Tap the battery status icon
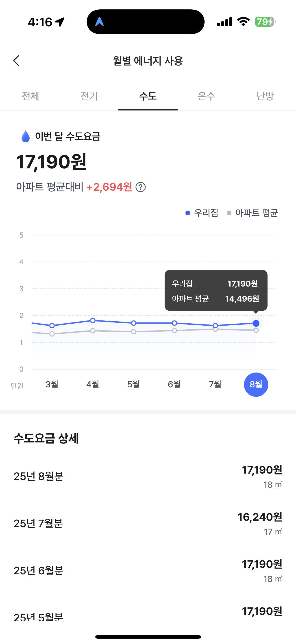This screenshot has width=296, height=644. click(x=265, y=22)
